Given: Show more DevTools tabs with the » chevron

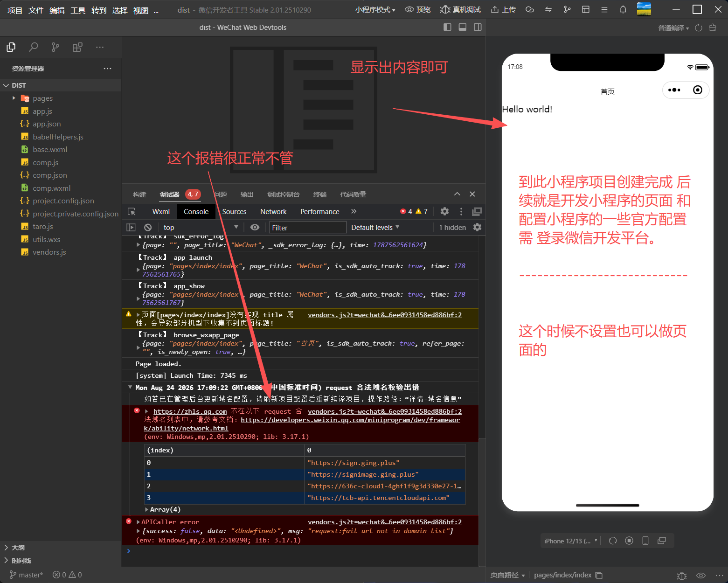Looking at the screenshot, I should [354, 212].
